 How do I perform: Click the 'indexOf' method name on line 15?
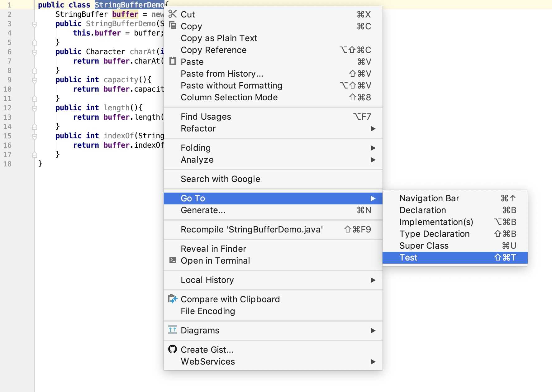coord(119,136)
